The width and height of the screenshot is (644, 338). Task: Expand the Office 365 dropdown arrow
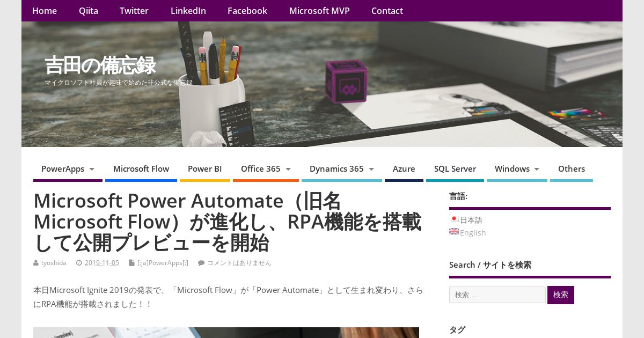click(288, 170)
